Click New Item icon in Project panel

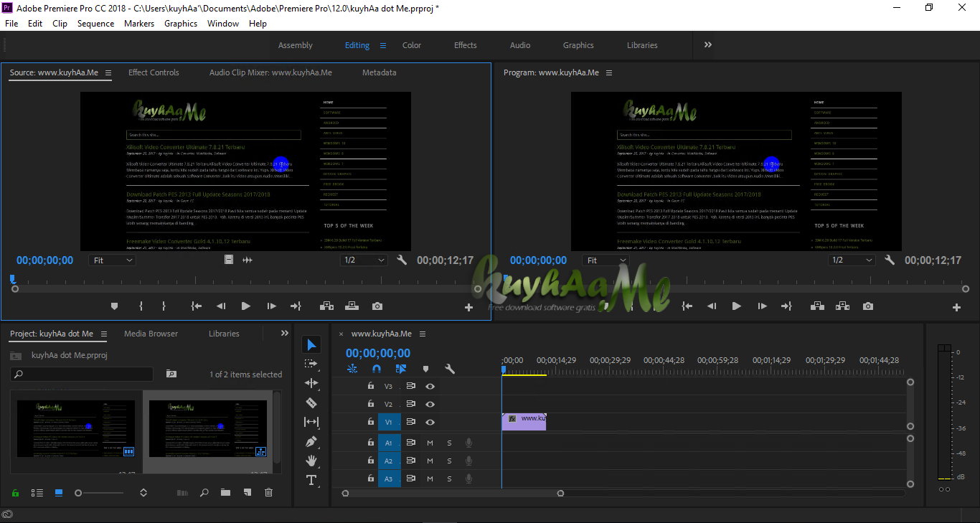pyautogui.click(x=247, y=493)
